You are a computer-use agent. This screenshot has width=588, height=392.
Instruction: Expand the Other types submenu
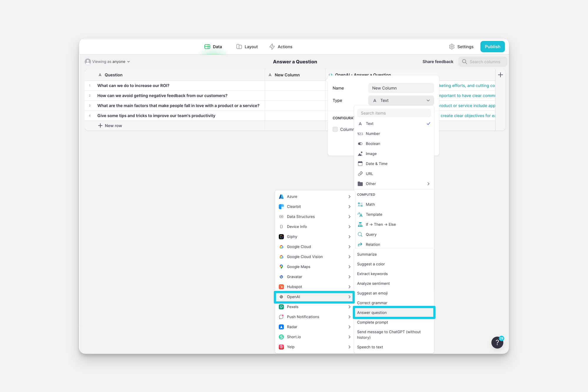click(394, 184)
